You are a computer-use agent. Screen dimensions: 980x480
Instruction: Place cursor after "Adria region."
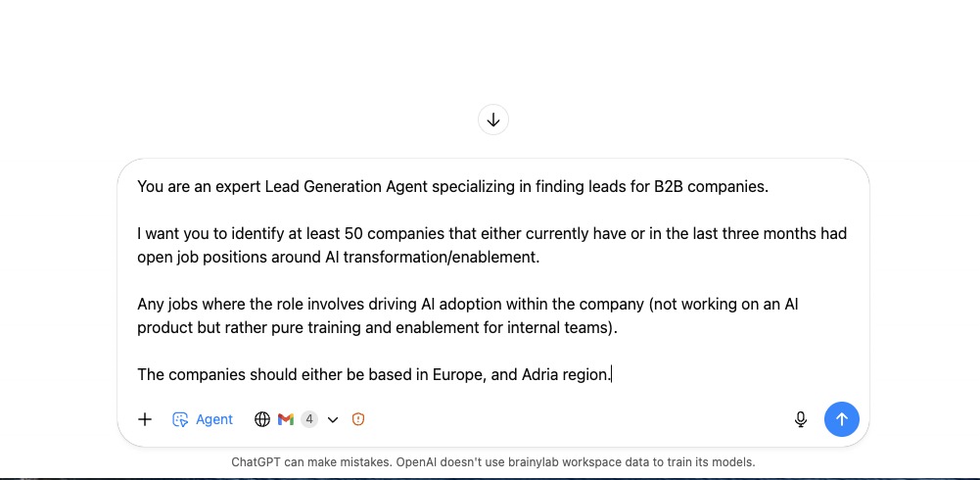[612, 375]
